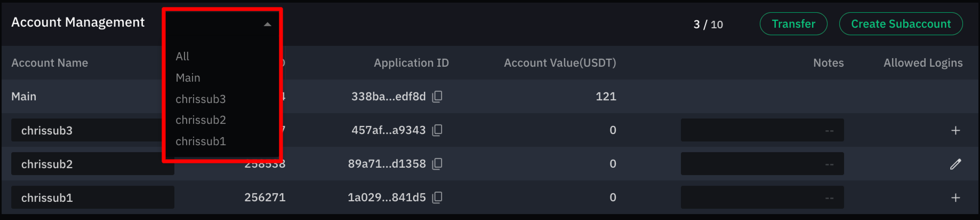This screenshot has width=980, height=220.
Task: Click the notes field for chrissub3
Action: 762,130
